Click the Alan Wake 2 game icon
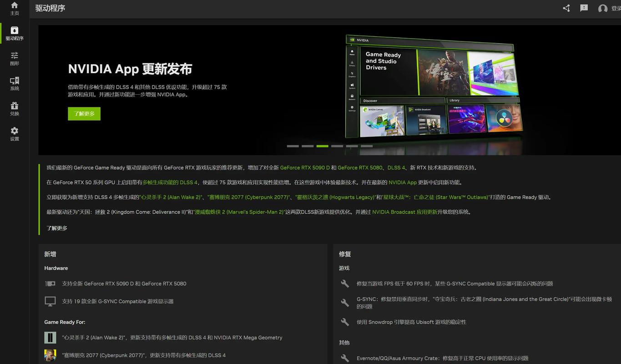This screenshot has width=621, height=364. tap(50, 338)
